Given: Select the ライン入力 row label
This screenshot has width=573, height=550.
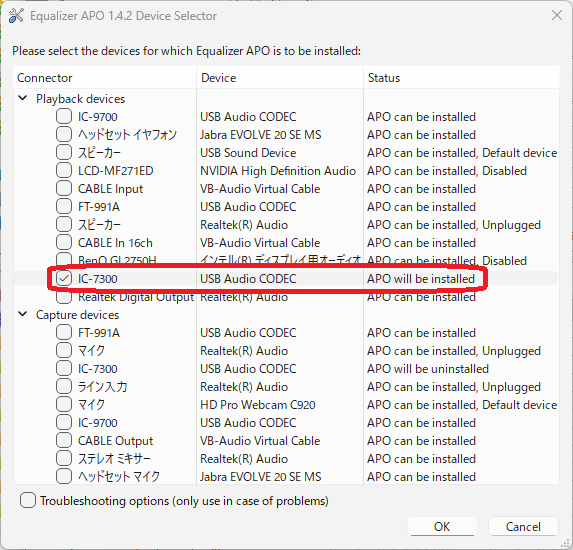Looking at the screenshot, I should 103,387.
